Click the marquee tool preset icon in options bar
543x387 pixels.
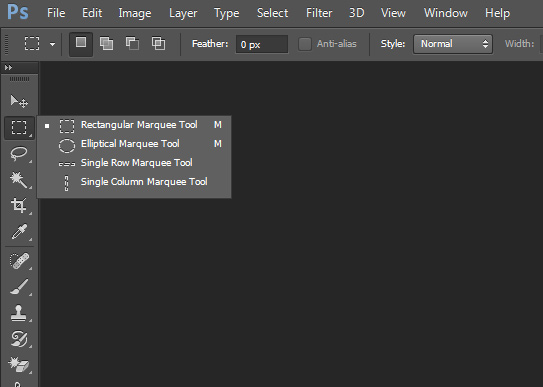pos(32,44)
